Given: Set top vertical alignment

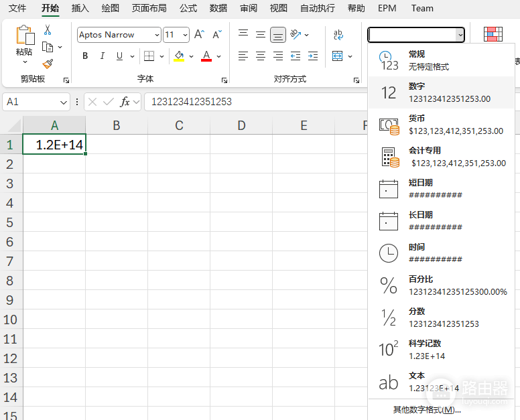Looking at the screenshot, I should [243, 34].
